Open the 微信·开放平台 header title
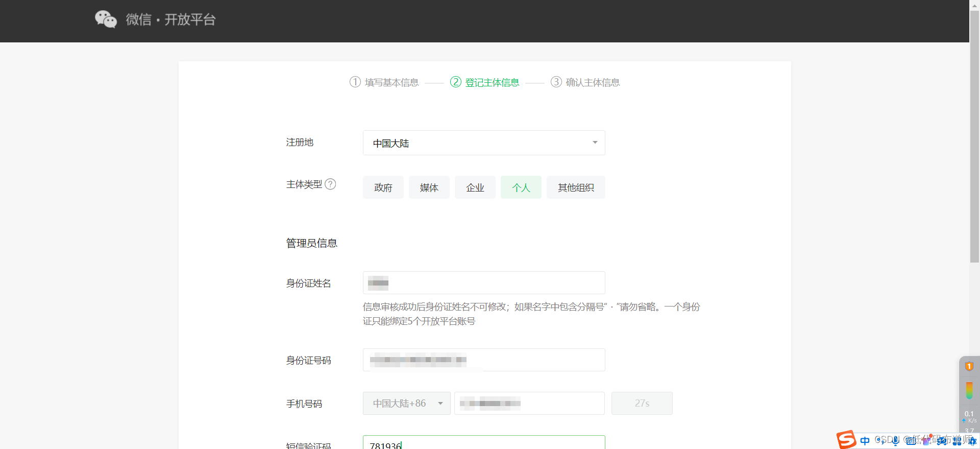Image resolution: width=980 pixels, height=449 pixels. 171,19
